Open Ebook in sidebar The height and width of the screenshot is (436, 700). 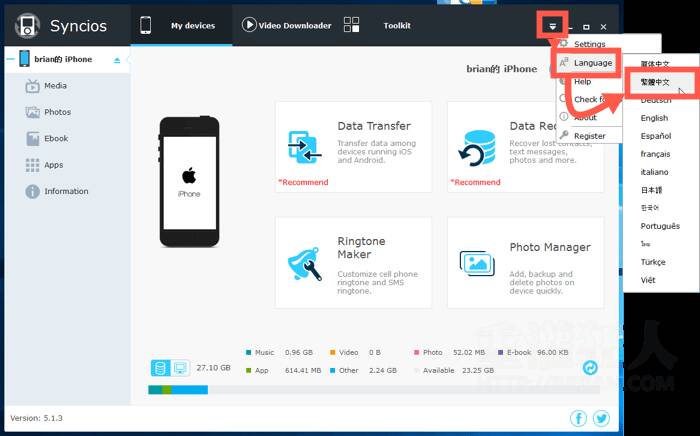click(x=56, y=138)
